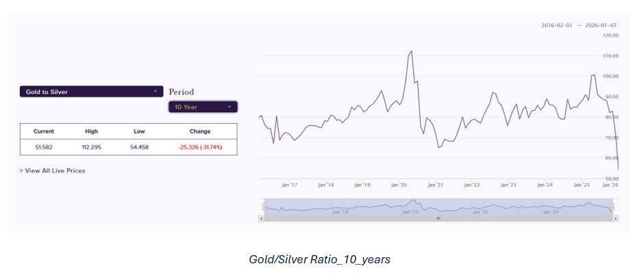Click the High value 112.295
This screenshot has height=277, width=644.
pos(92,147)
